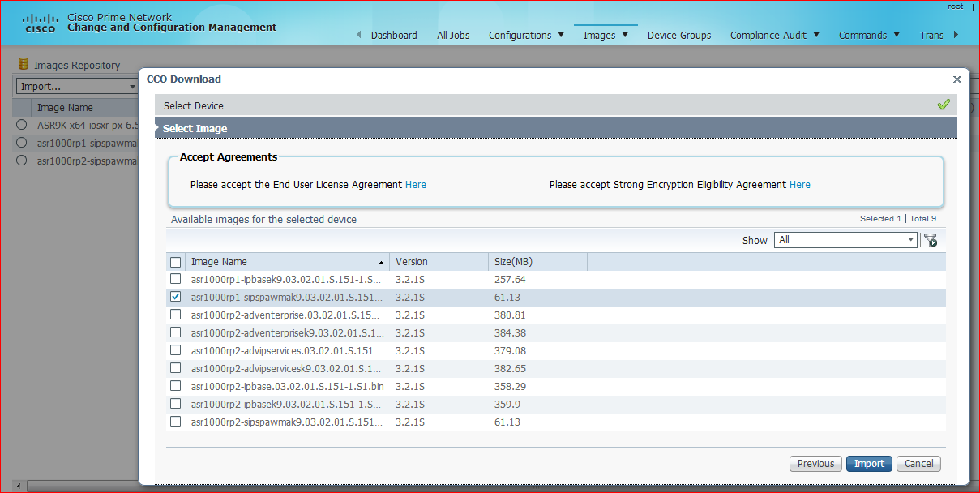
Task: Expand the Commands menu
Action: point(869,35)
